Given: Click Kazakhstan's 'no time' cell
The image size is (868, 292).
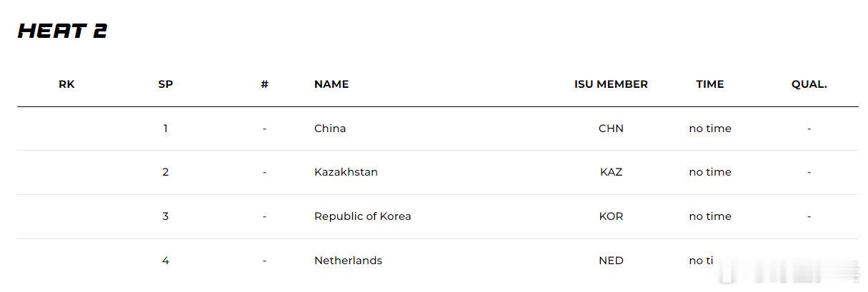Looking at the screenshot, I should tap(710, 172).
